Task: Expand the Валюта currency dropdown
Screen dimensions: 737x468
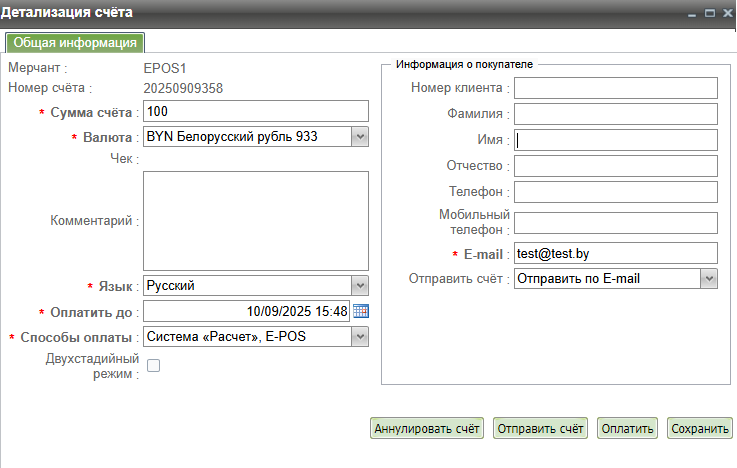Action: tap(360, 136)
